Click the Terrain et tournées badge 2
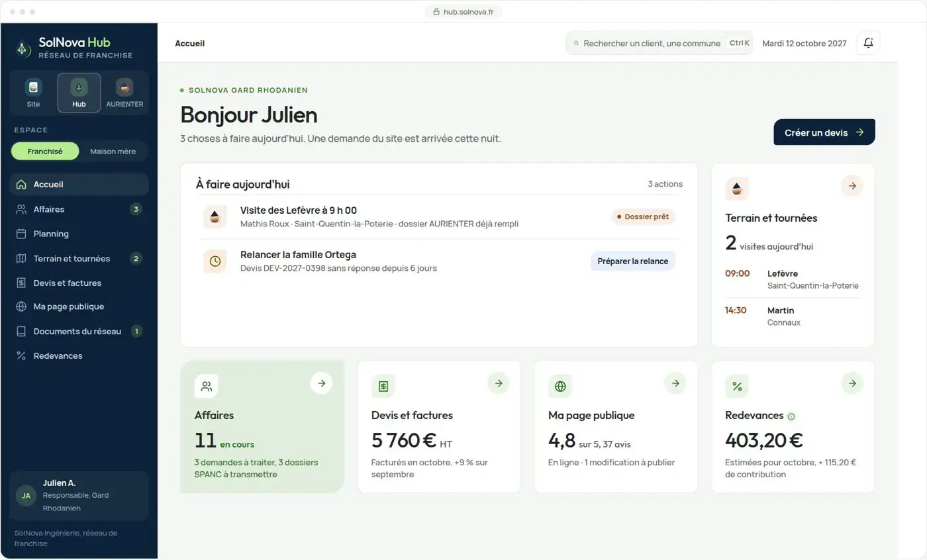Screen dimensions: 927x560 click(136, 258)
